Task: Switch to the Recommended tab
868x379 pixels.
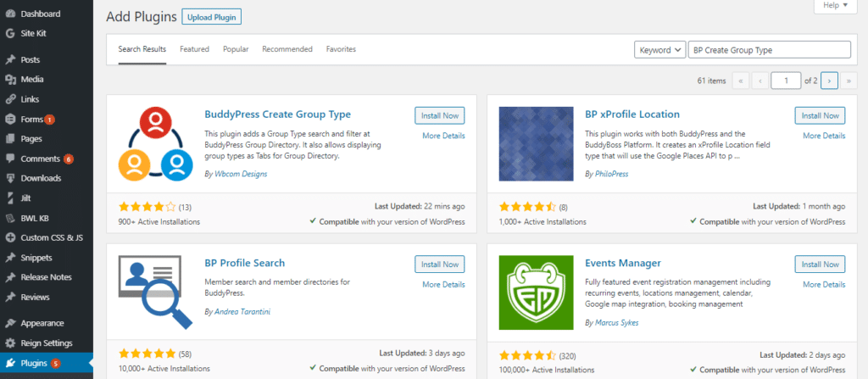Action: tap(287, 49)
